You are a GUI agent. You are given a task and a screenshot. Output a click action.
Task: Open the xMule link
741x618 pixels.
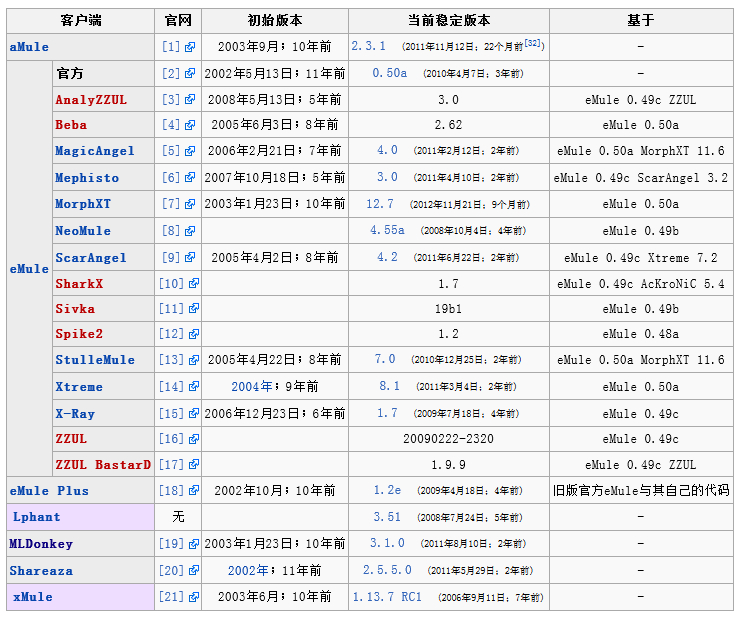[33, 597]
